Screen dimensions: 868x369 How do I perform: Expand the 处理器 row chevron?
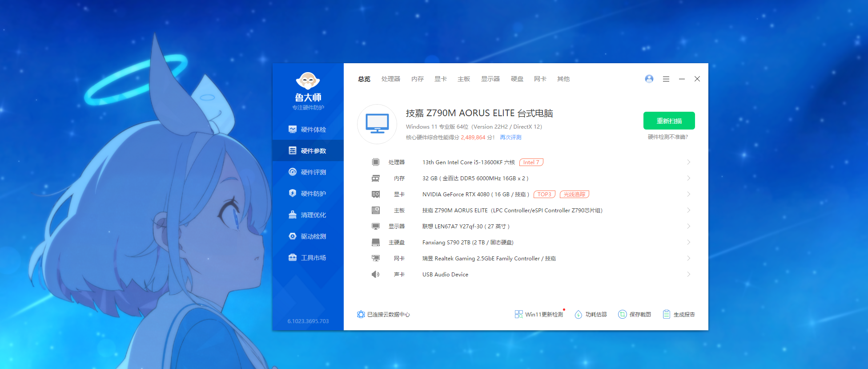[688, 162]
